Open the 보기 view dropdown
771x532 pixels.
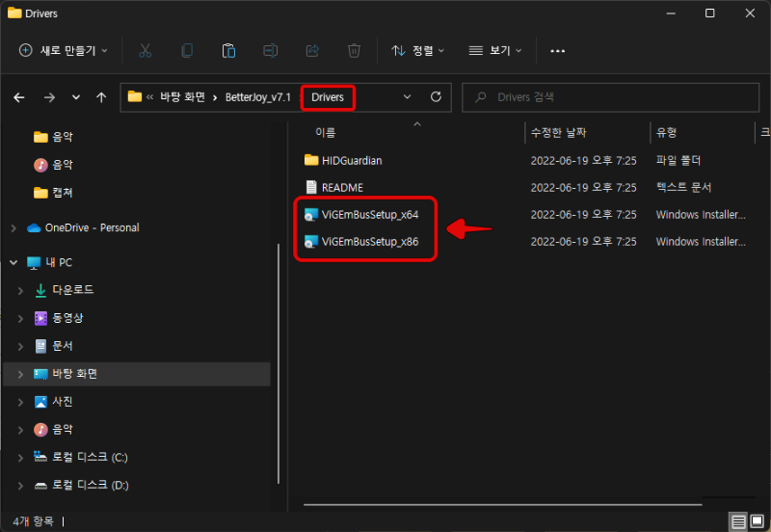point(495,51)
